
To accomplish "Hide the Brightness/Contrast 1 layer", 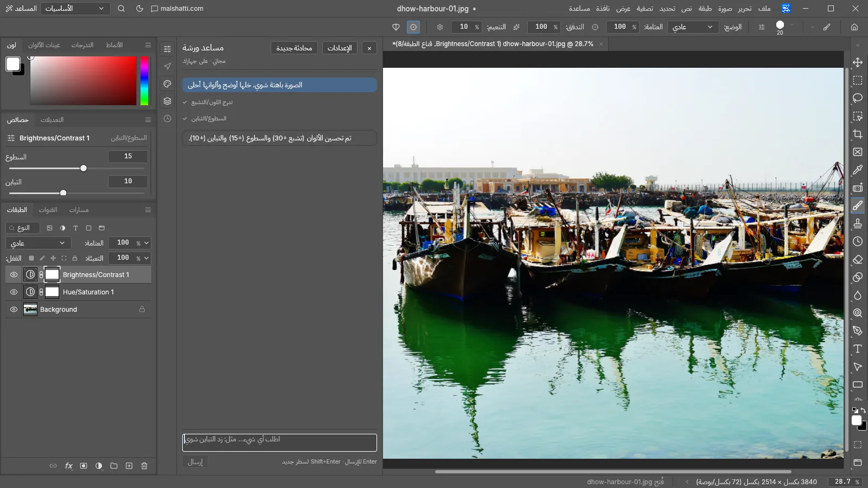I will coord(14,275).
